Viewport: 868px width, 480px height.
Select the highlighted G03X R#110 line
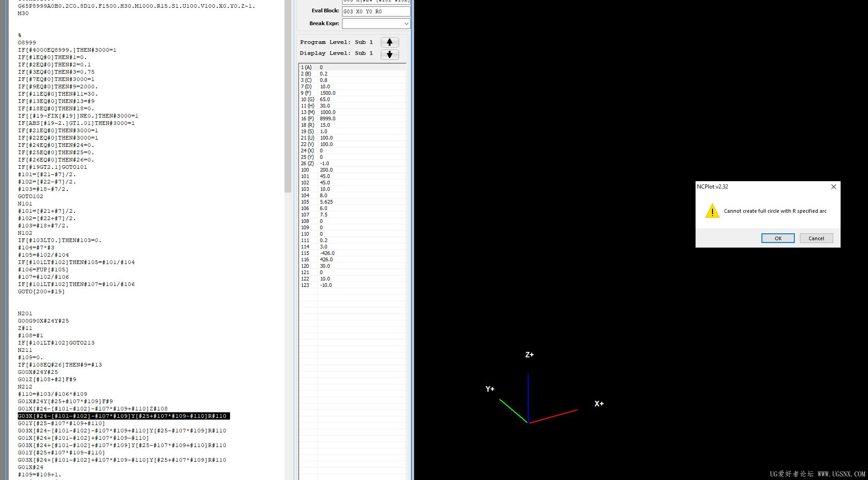click(123, 416)
